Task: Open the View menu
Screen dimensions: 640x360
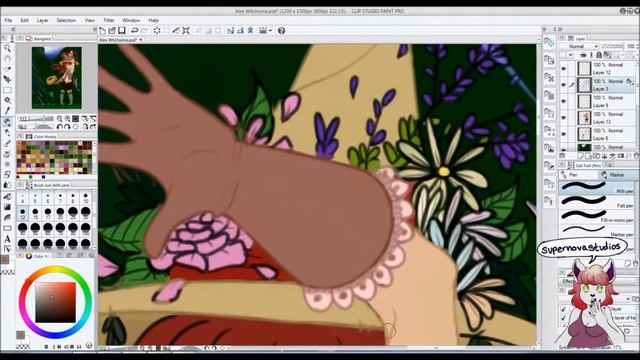Action: (89, 20)
